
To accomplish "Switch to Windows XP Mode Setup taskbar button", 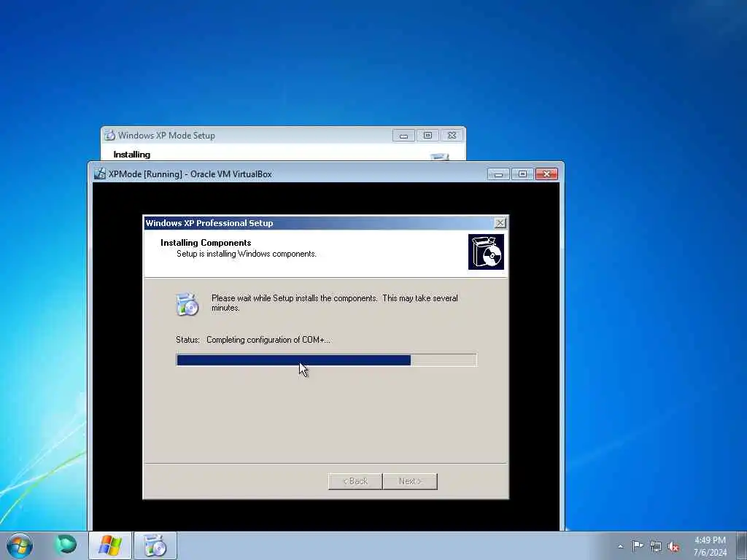I will coord(155,545).
